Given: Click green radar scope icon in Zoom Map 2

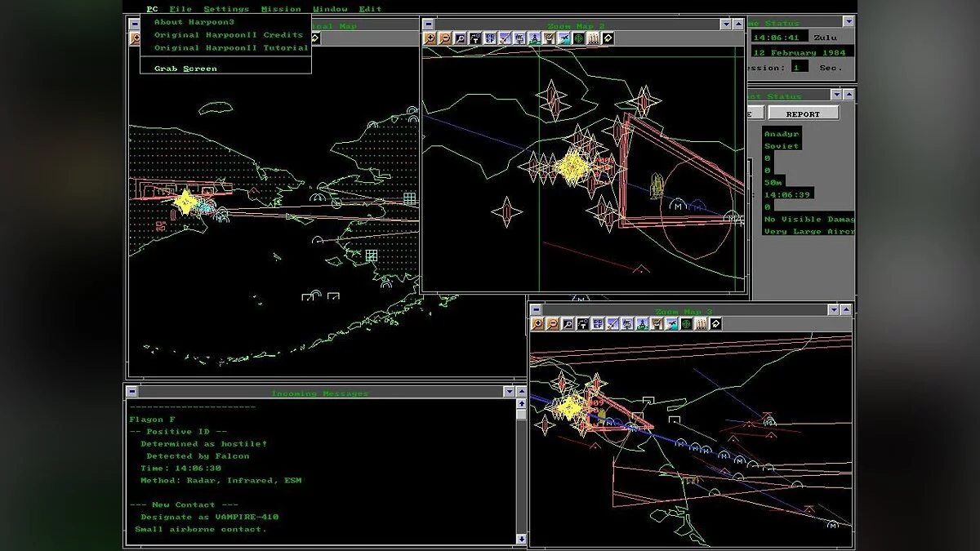Looking at the screenshot, I should pyautogui.click(x=580, y=38).
